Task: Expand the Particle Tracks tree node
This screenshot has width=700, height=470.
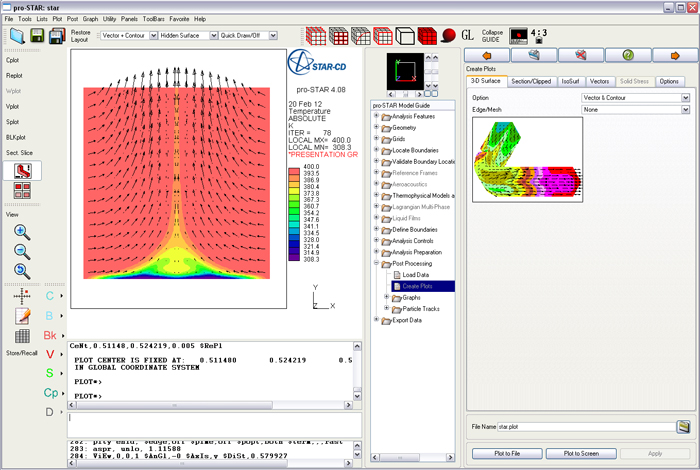Action: click(387, 308)
